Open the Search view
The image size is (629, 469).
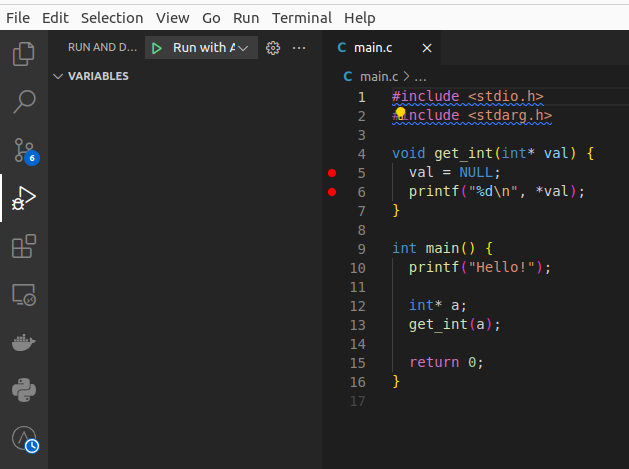(x=24, y=102)
